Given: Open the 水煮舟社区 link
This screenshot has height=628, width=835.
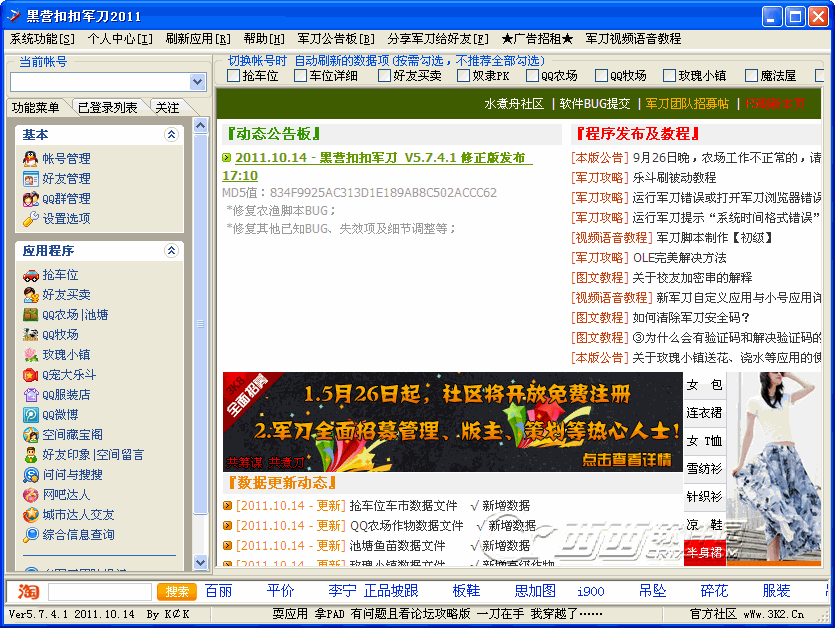Looking at the screenshot, I should (514, 104).
